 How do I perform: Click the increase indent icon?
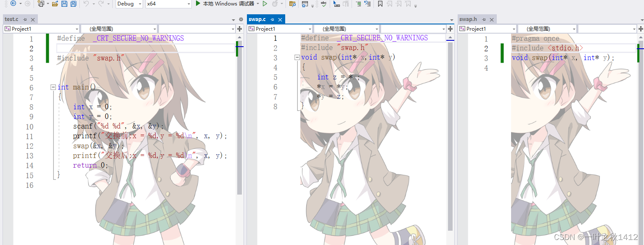358,3
